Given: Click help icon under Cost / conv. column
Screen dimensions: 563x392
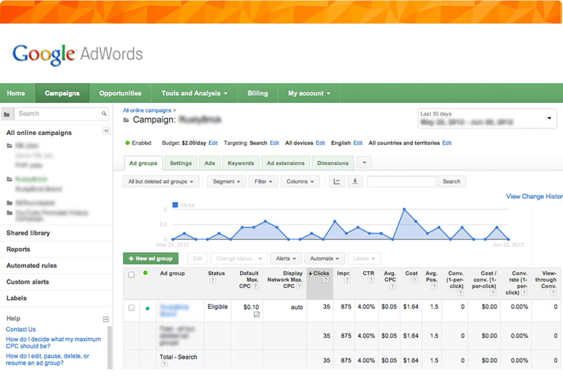Looking at the screenshot, I should pos(493,293).
